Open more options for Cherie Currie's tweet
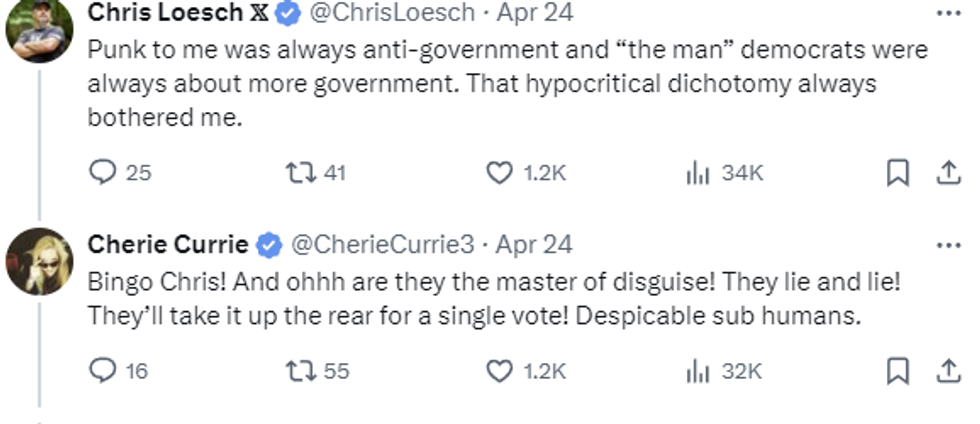 [x=945, y=245]
